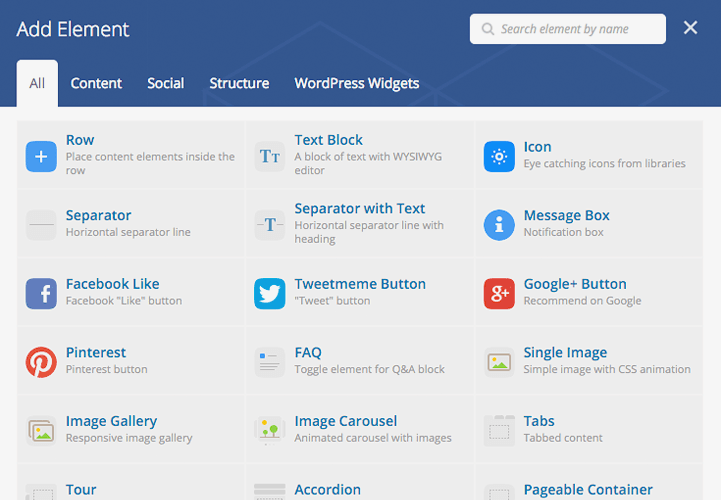Click the Image Carousel icon
This screenshot has height=500, width=721.
(x=269, y=431)
